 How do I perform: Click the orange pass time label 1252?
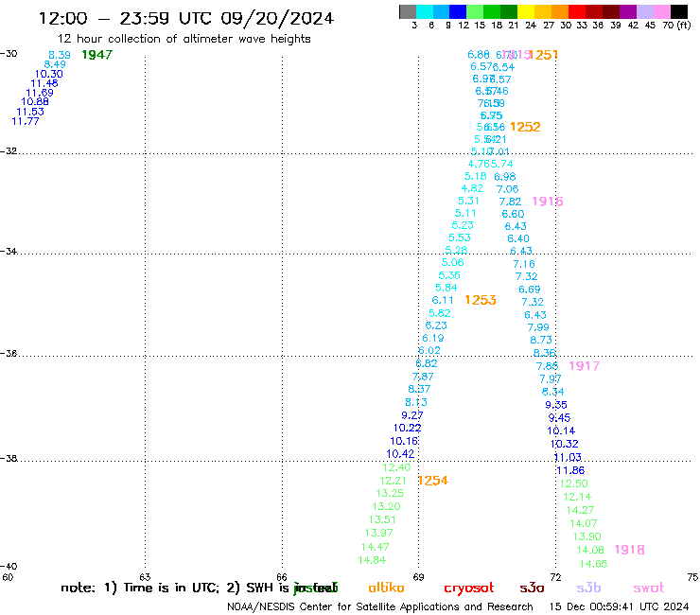pos(525,127)
